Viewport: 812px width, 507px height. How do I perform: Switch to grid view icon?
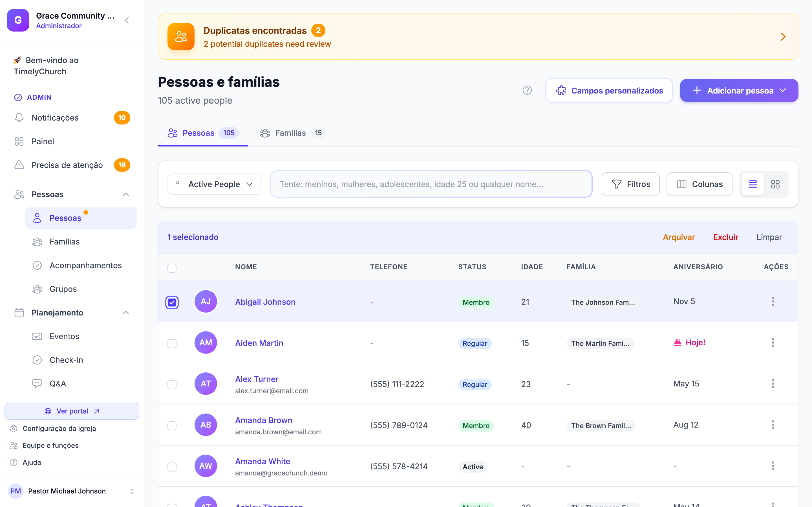775,184
